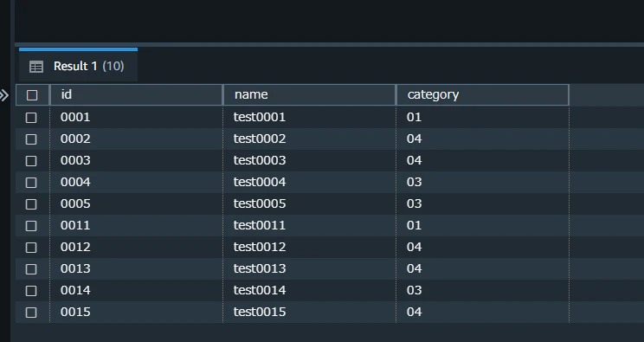This screenshot has height=342, width=644.
Task: Select the id cell 0002
Action: [x=136, y=139]
